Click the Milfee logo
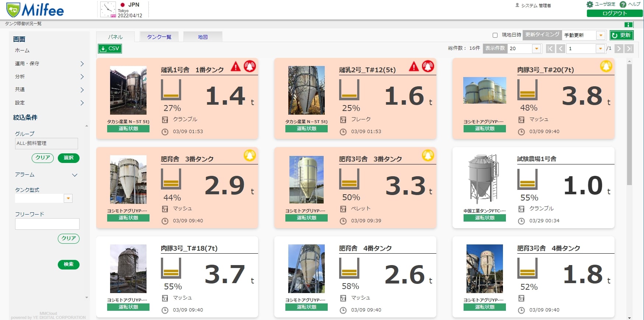The image size is (644, 320). [x=35, y=10]
